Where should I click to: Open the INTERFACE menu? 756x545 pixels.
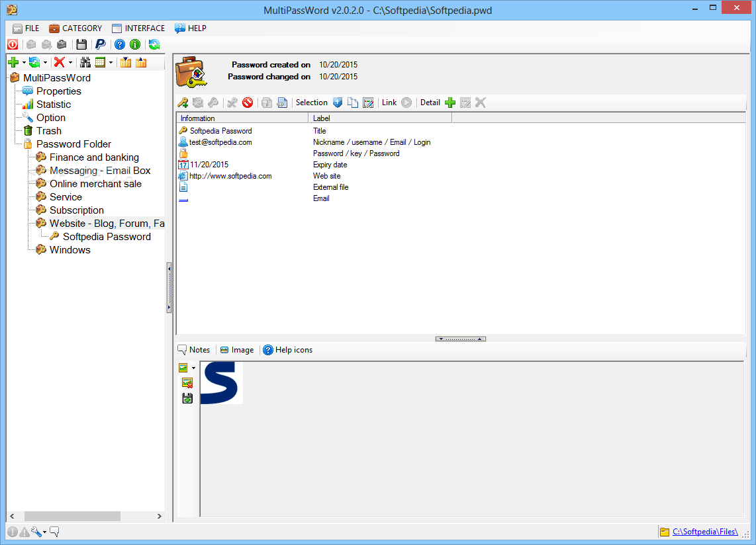(138, 28)
